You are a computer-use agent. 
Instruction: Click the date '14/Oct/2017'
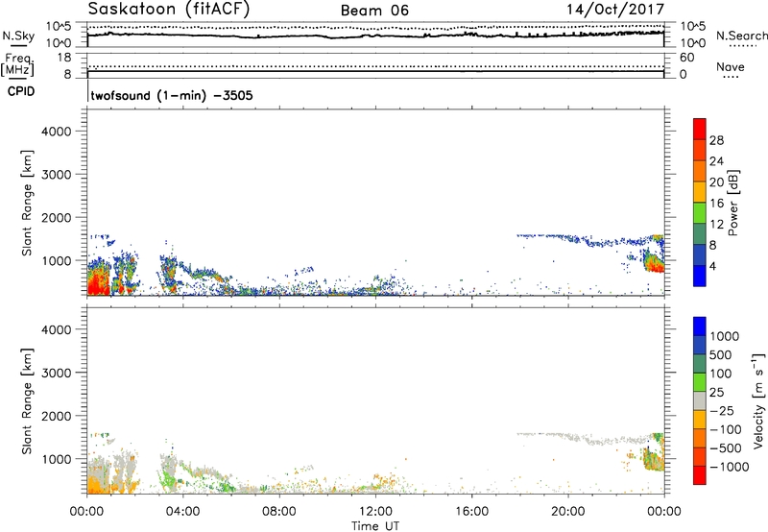(x=615, y=9)
